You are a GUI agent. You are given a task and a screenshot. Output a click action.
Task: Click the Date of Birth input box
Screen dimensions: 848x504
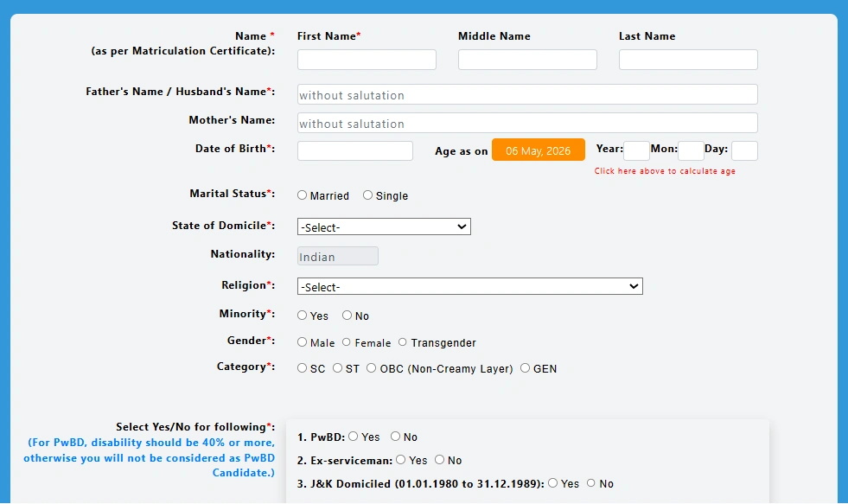354,150
